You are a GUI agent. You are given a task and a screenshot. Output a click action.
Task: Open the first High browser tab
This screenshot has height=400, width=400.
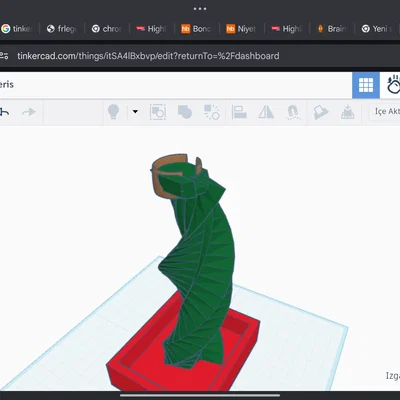(x=152, y=29)
